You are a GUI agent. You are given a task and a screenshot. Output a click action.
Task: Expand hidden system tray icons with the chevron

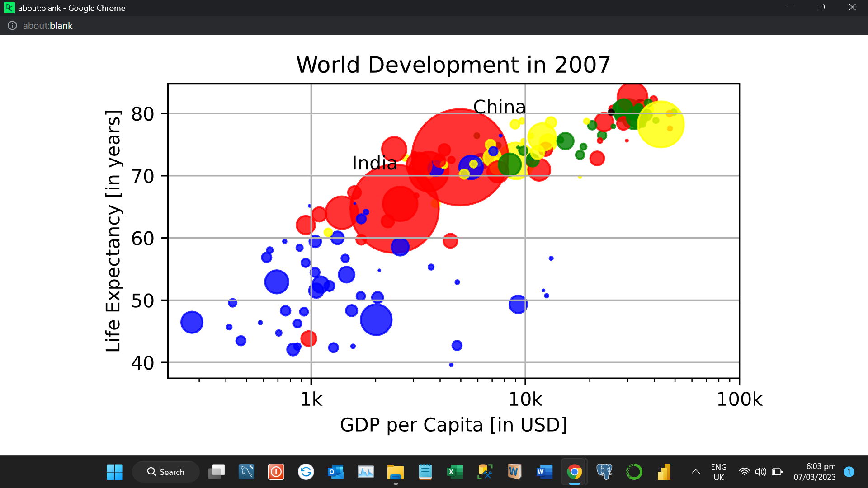point(696,471)
